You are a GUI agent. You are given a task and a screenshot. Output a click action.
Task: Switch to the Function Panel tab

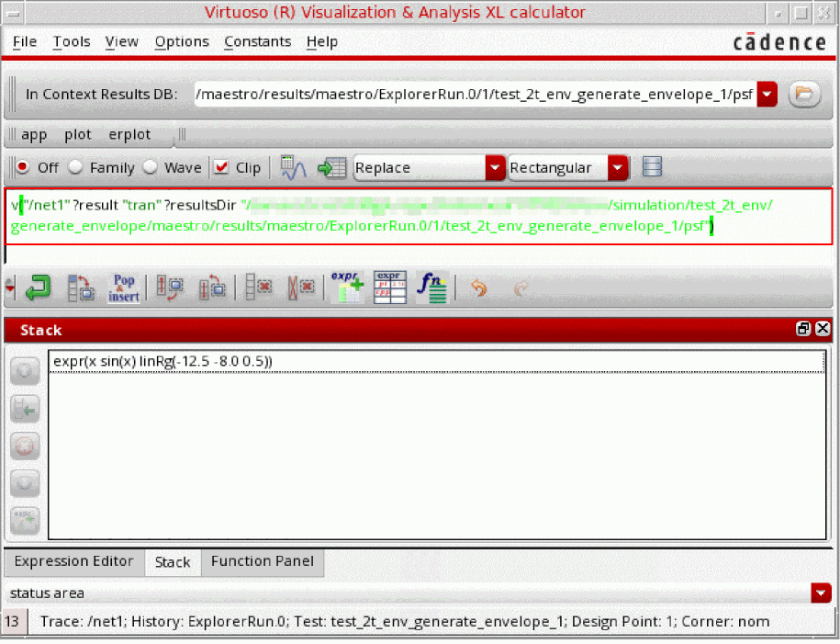(x=263, y=561)
